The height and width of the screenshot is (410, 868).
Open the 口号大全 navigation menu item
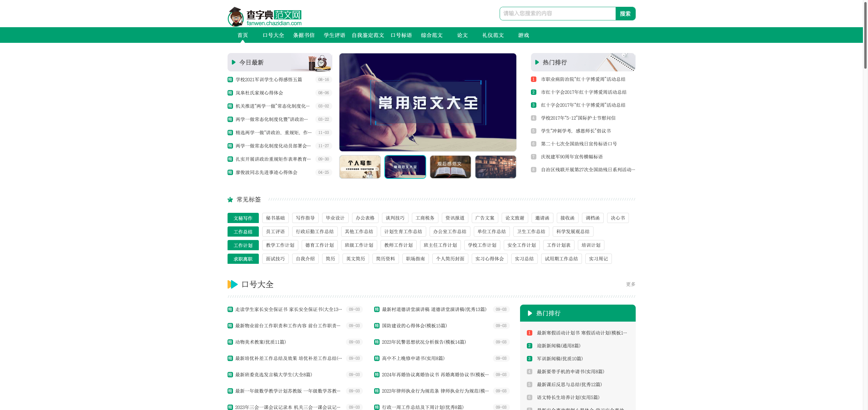[273, 35]
